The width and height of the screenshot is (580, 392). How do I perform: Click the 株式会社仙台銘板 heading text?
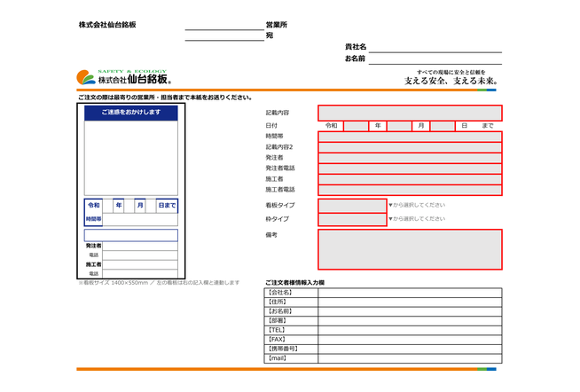pos(107,25)
